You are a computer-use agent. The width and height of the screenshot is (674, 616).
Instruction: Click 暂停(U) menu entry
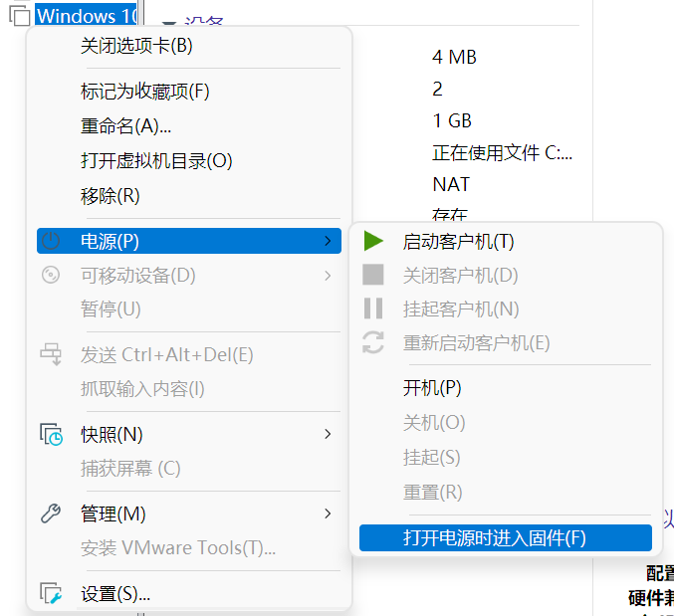pyautogui.click(x=189, y=308)
